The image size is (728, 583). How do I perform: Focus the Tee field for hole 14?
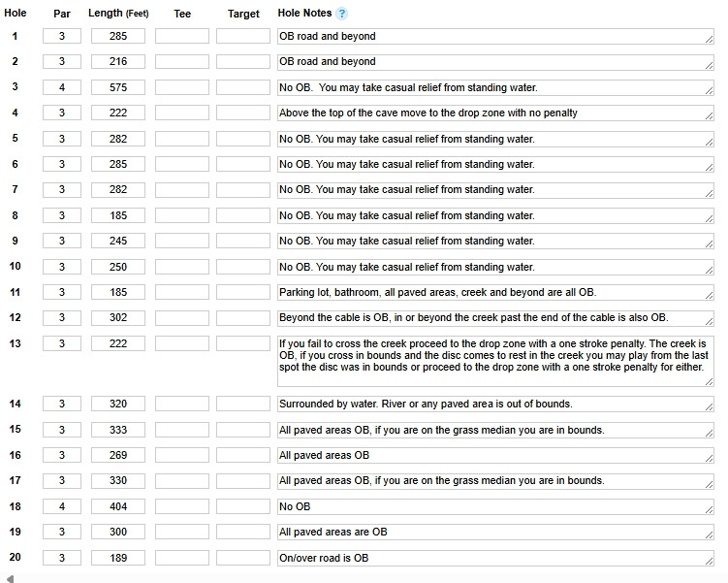182,404
